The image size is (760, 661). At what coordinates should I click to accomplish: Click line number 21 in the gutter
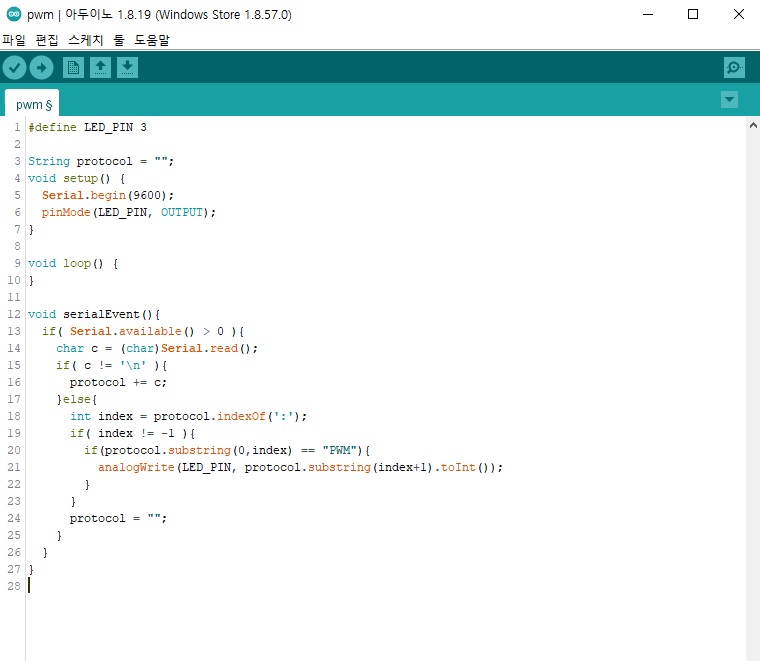tap(14, 467)
